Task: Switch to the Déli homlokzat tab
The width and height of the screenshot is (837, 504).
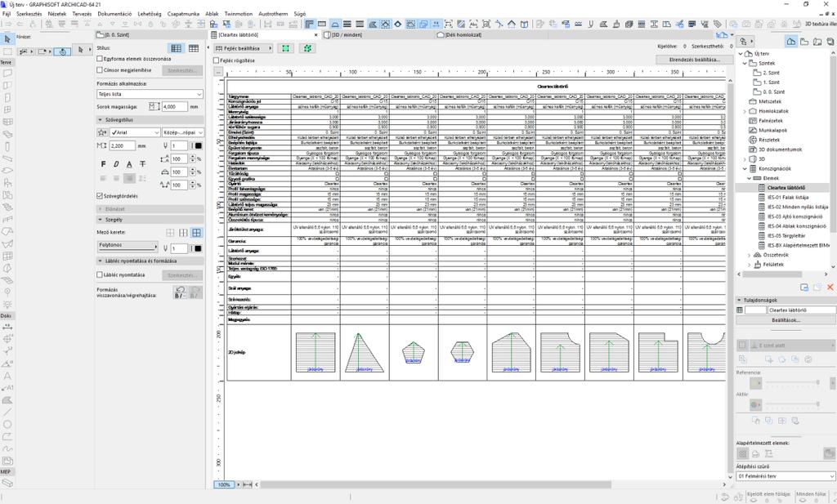Action: (x=463, y=34)
